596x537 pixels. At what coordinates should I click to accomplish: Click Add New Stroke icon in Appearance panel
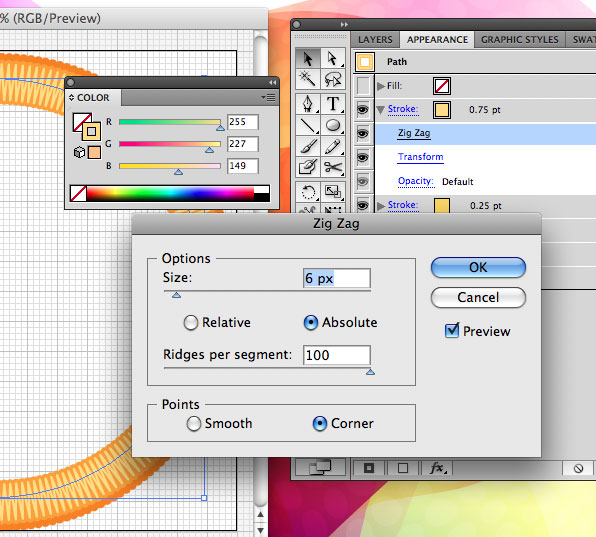pyautogui.click(x=369, y=468)
